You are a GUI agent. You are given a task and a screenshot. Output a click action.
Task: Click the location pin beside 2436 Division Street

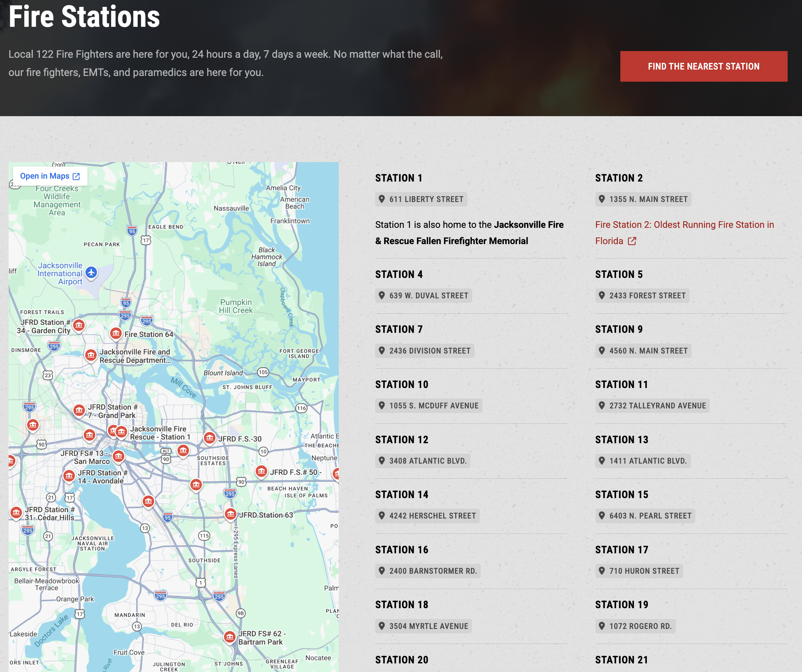[382, 350]
